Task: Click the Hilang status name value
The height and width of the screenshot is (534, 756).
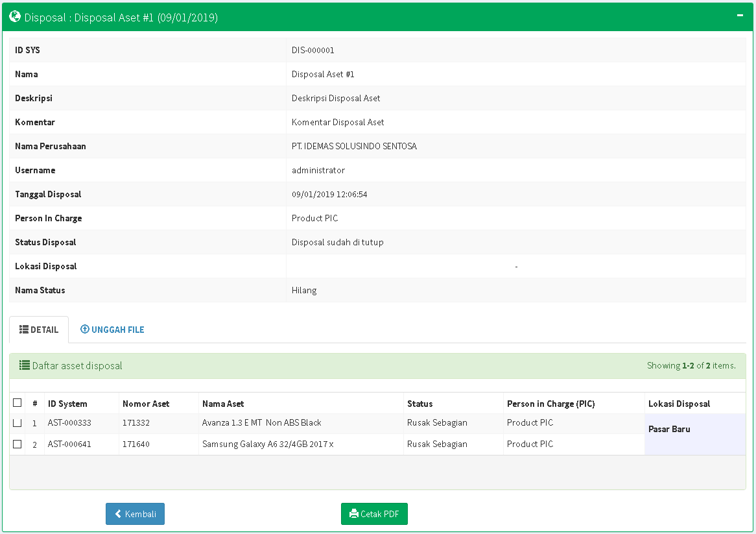Action: [x=304, y=291]
